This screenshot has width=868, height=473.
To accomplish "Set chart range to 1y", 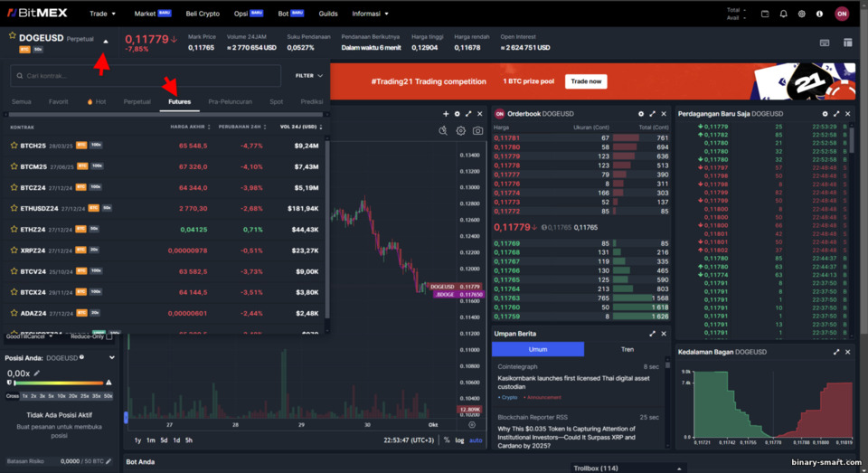I will (x=137, y=440).
